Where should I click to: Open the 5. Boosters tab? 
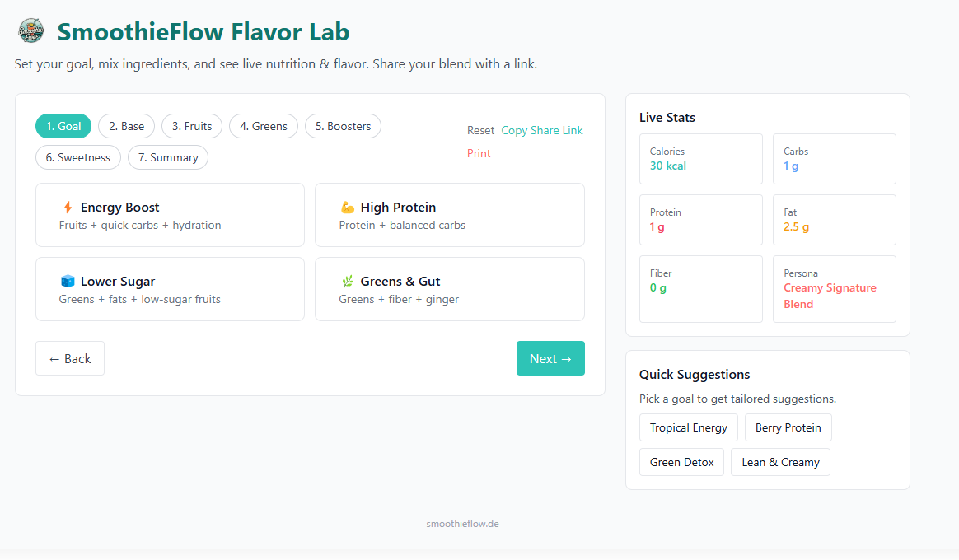343,126
